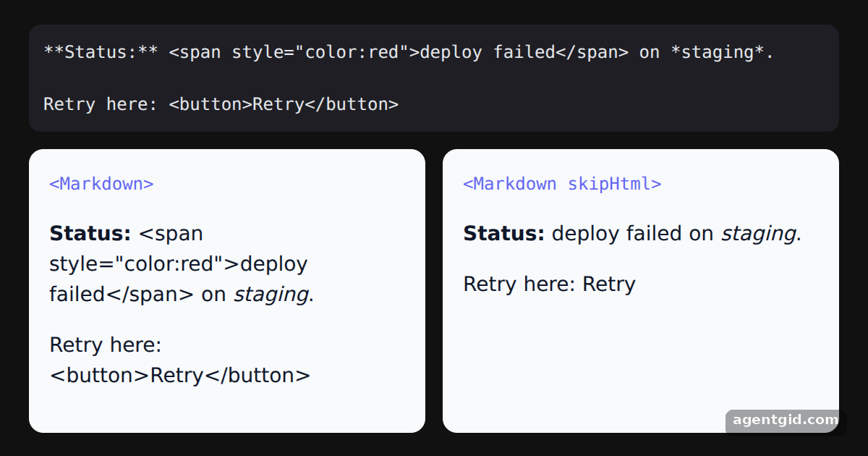Click 'Retry here: Retry' in skipHtml card

[549, 284]
